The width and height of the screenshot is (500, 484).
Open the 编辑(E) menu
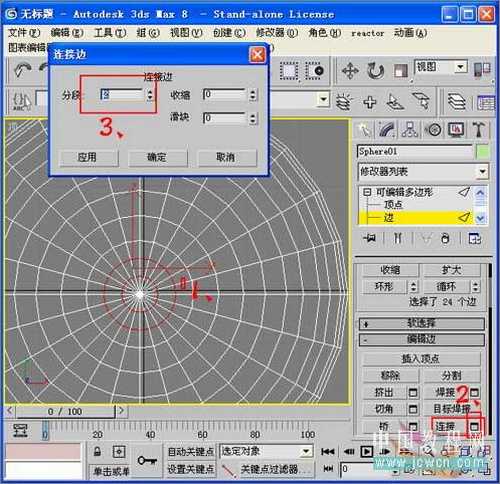pyautogui.click(x=67, y=33)
